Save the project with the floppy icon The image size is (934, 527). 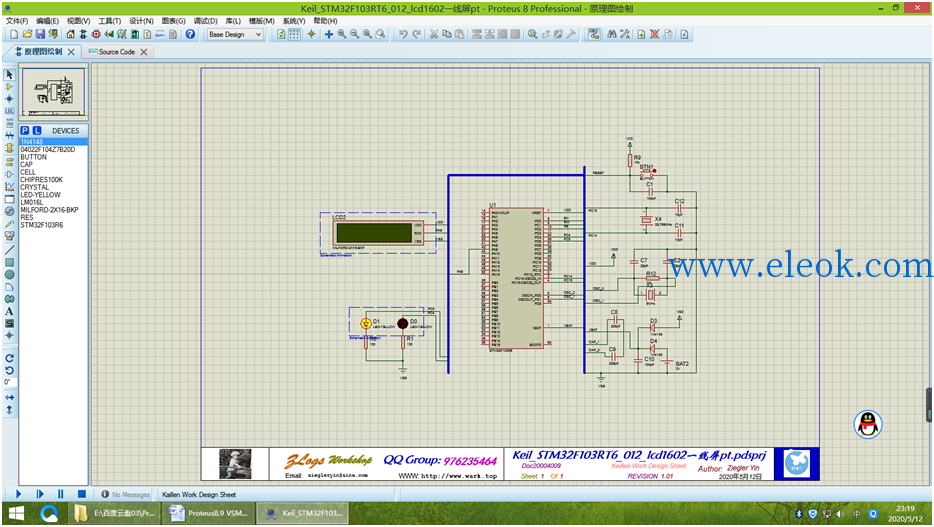pyautogui.click(x=40, y=35)
